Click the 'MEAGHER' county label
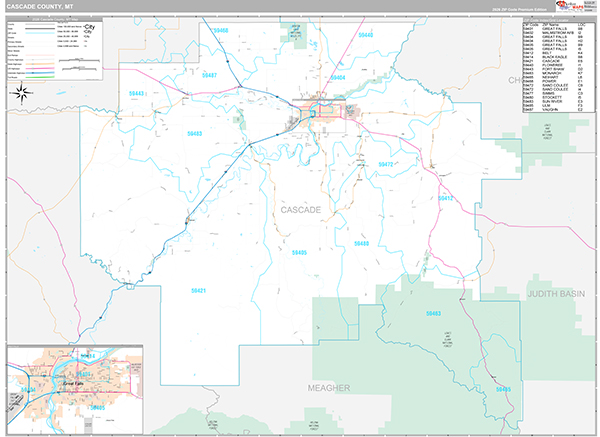Screen dimensions: 600x437 point(329,388)
